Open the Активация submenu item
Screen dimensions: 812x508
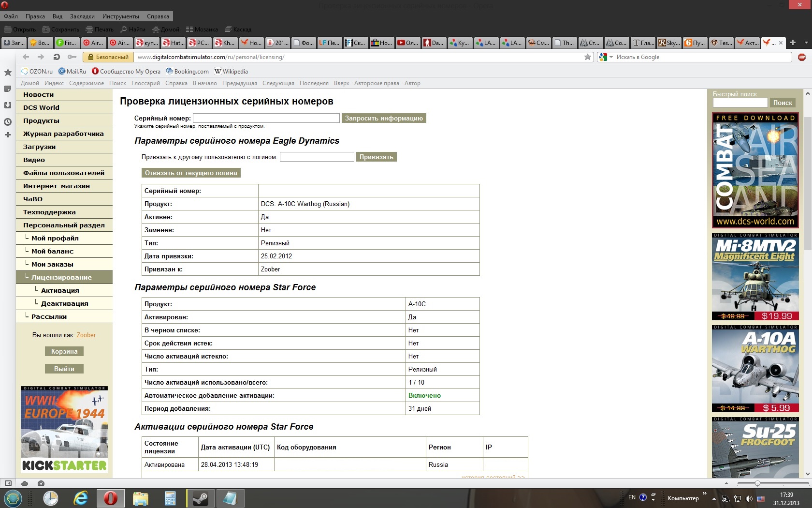[x=64, y=290]
